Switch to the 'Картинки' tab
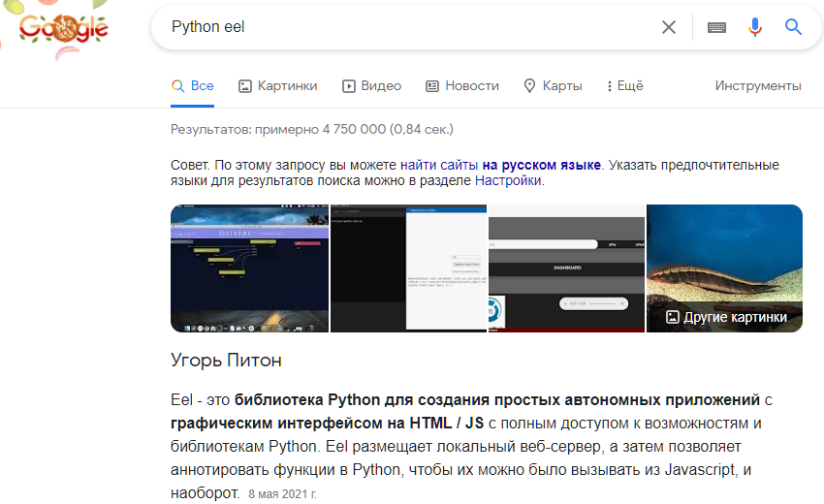Viewport: 824px width, 504px height. pyautogui.click(x=278, y=85)
